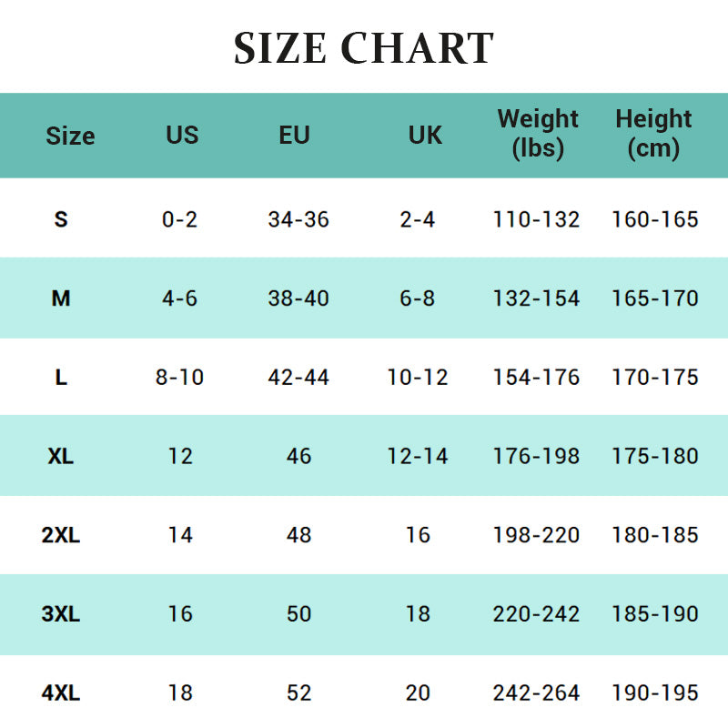
Task: Select the M size row label
Action: 61,298
